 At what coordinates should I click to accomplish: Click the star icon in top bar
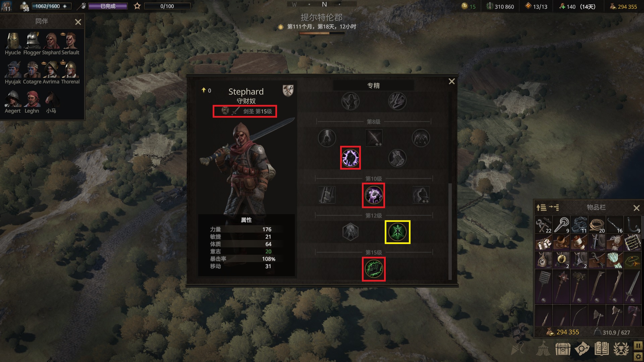pyautogui.click(x=137, y=6)
